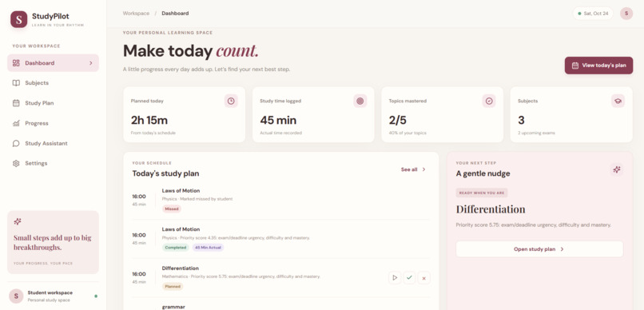Click the Planned today 2h 15m value

(149, 121)
